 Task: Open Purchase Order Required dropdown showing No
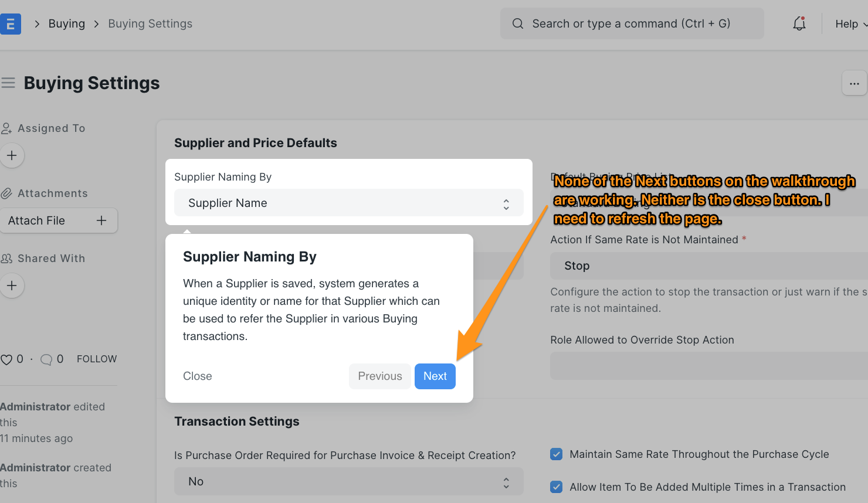(x=348, y=481)
